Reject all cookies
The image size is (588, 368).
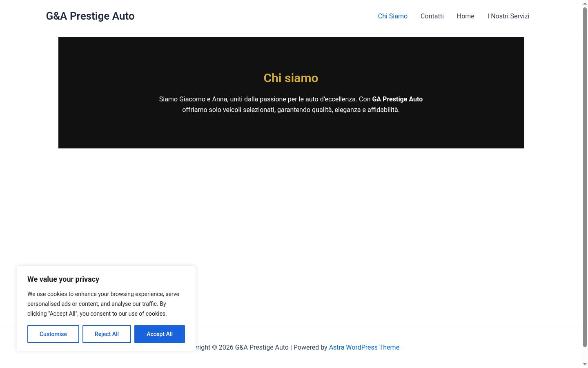(107, 334)
